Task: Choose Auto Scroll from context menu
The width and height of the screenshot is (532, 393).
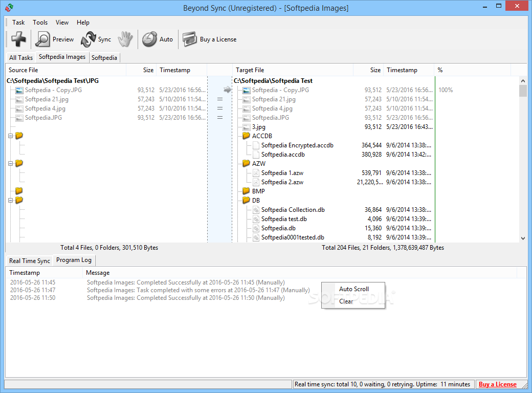Action: (x=353, y=289)
